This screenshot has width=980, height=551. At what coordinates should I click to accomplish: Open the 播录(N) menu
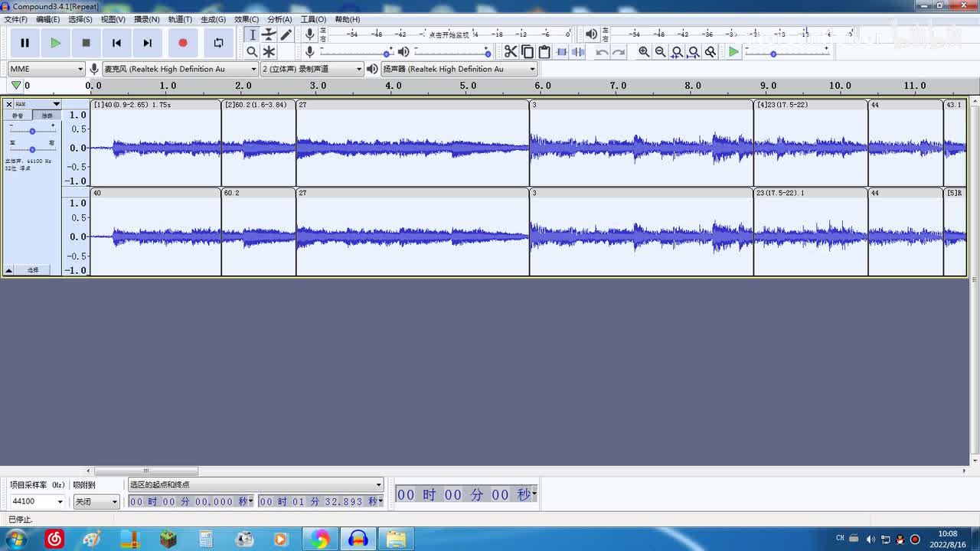(147, 19)
